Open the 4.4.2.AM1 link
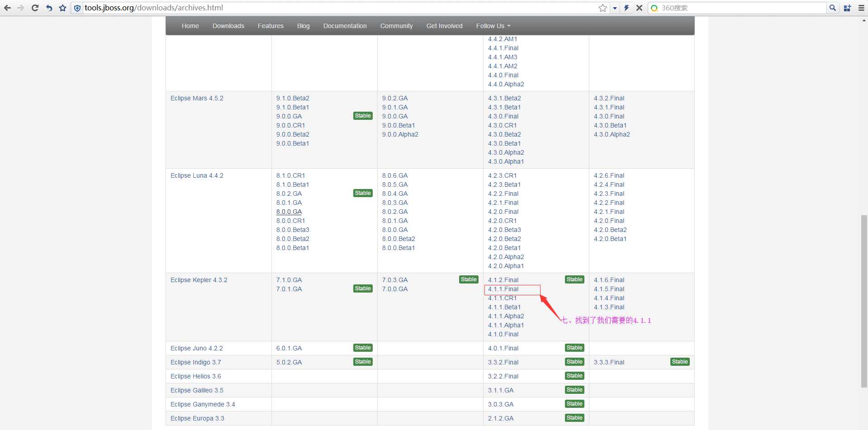The width and height of the screenshot is (868, 430). point(503,39)
